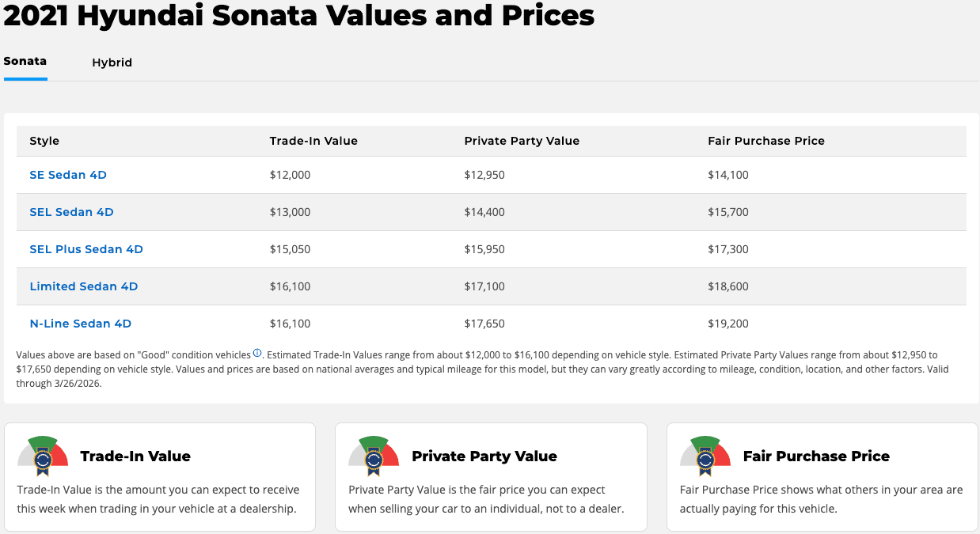Click the Private Party Value badge icon
Image resolution: width=980 pixels, height=534 pixels.
[x=374, y=456]
